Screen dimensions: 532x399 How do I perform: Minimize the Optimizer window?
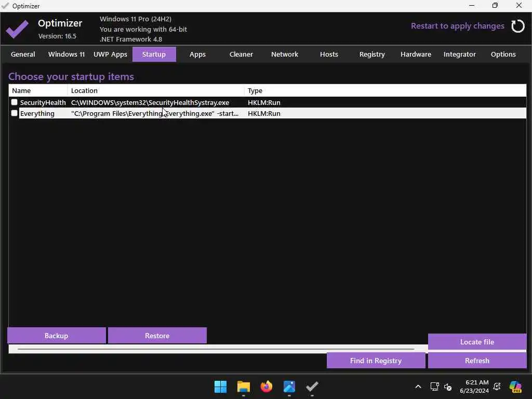point(472,6)
